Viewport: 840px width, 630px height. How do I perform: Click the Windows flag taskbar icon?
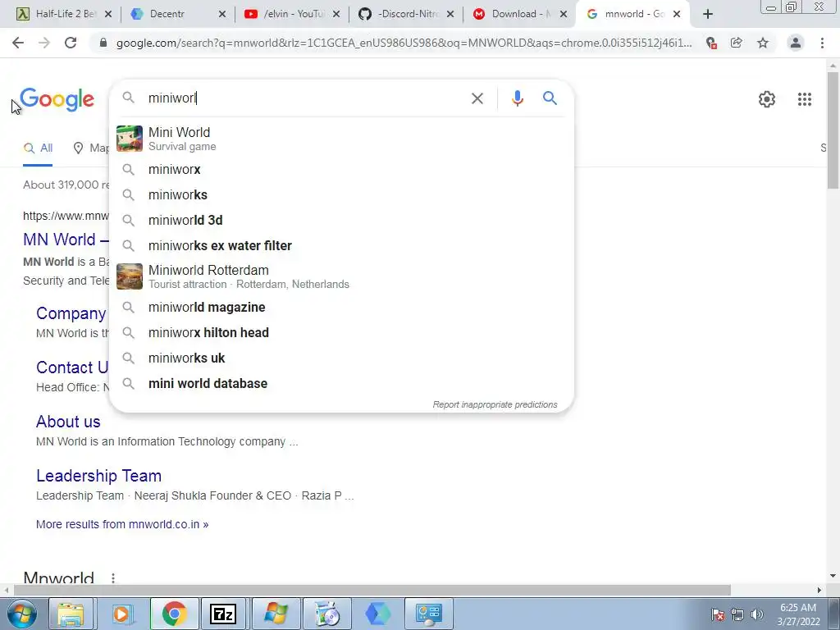tap(274, 614)
